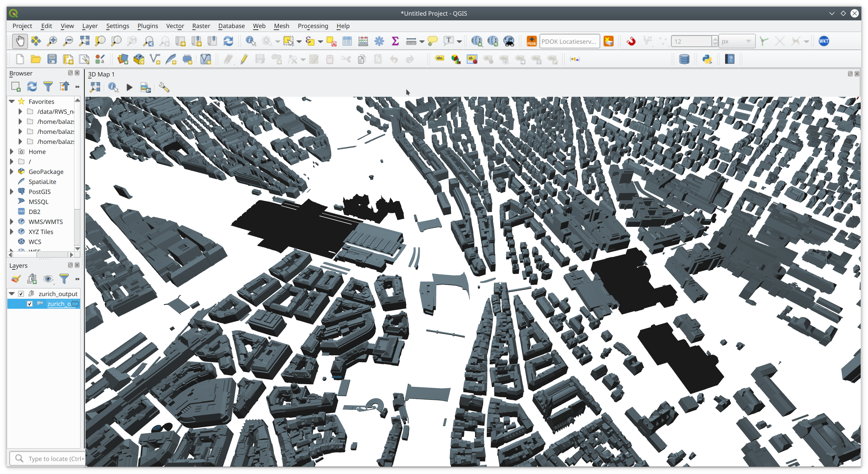Click the New Project blank page icon
The image size is (868, 474).
20,59
